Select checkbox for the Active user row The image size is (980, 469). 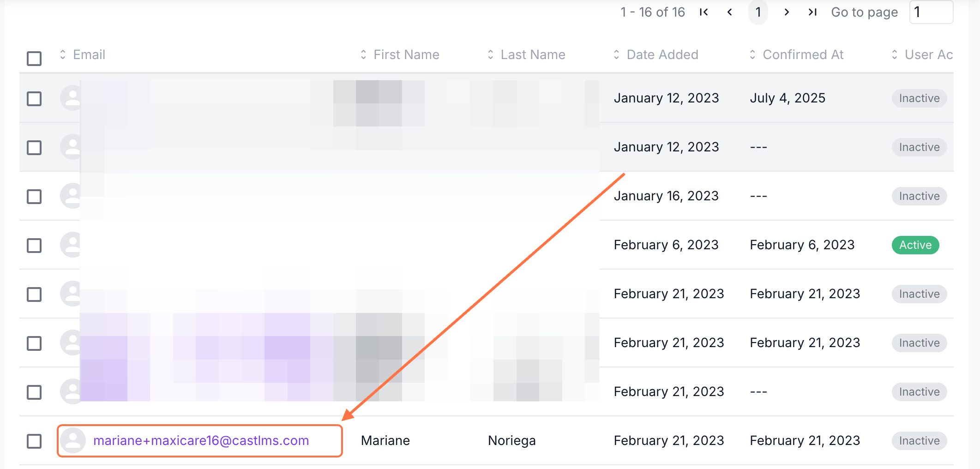pos(34,245)
